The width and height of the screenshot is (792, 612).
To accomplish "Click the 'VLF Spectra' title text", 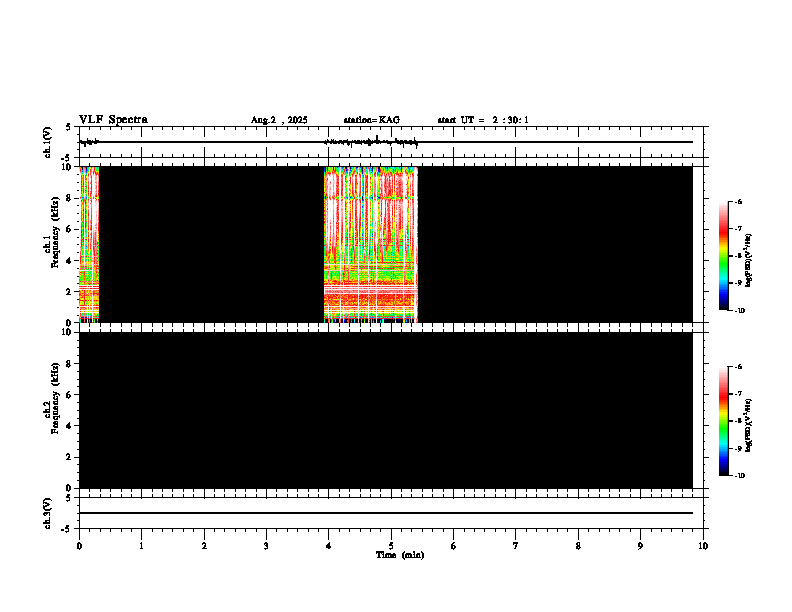I will point(113,120).
